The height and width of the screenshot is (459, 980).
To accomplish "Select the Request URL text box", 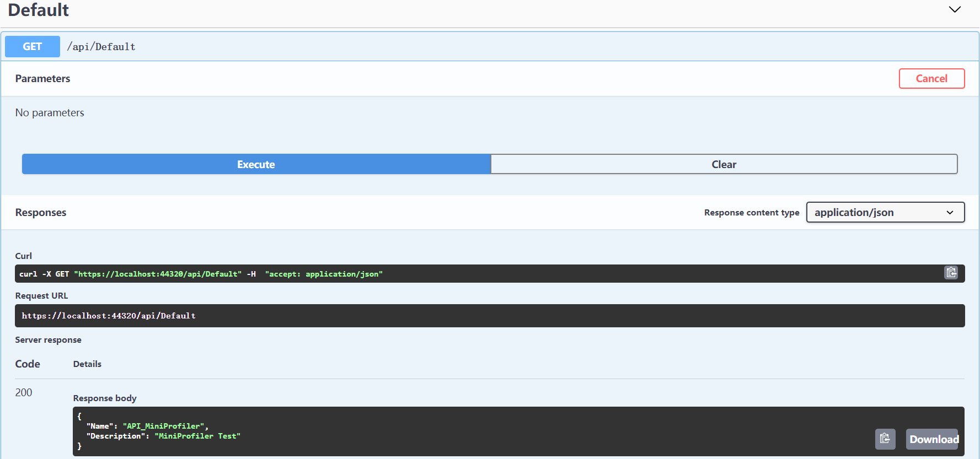I will (x=490, y=316).
